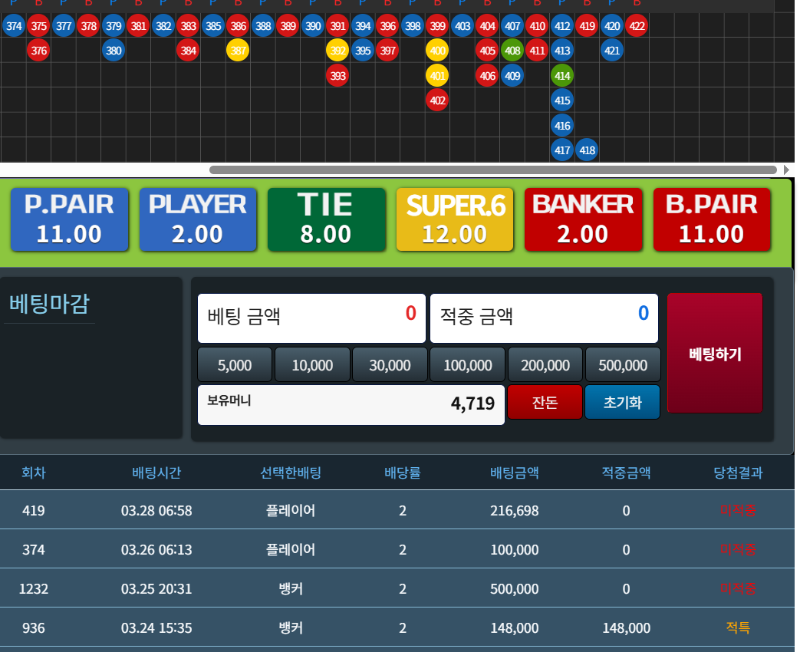Choose the green TIE 8.00 tile
Viewport: 800px width, 652px height.
(x=326, y=220)
